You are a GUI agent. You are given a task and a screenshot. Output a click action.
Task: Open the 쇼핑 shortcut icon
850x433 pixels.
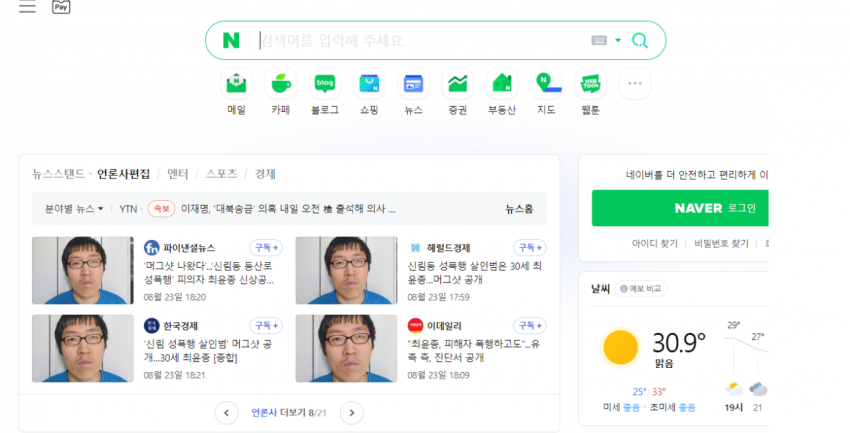[369, 83]
